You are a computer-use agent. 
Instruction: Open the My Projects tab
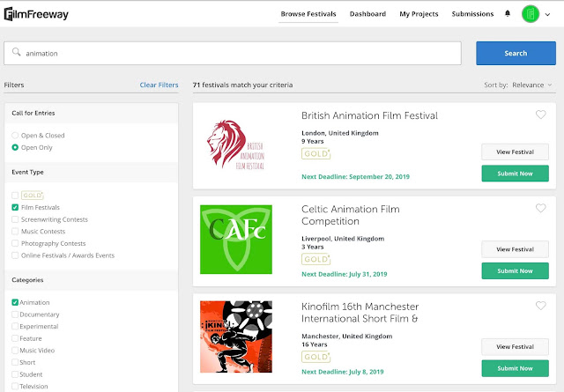pos(419,14)
